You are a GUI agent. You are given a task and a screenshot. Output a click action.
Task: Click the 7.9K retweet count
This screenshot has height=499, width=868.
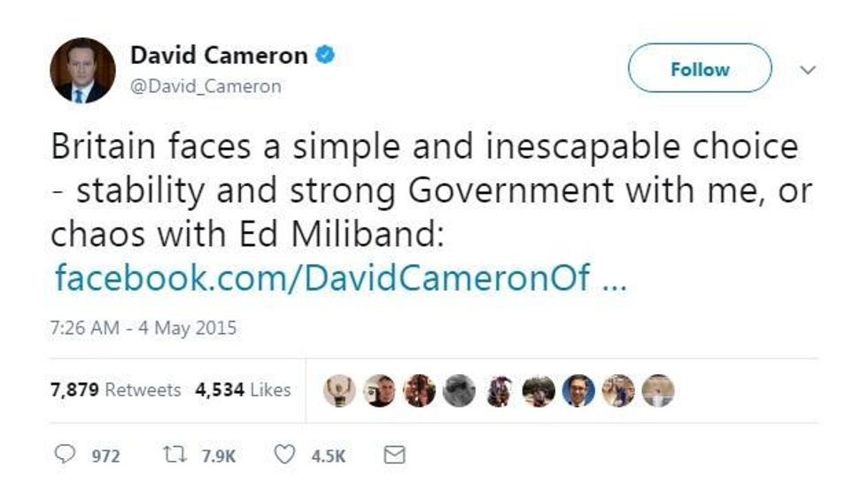click(218, 456)
